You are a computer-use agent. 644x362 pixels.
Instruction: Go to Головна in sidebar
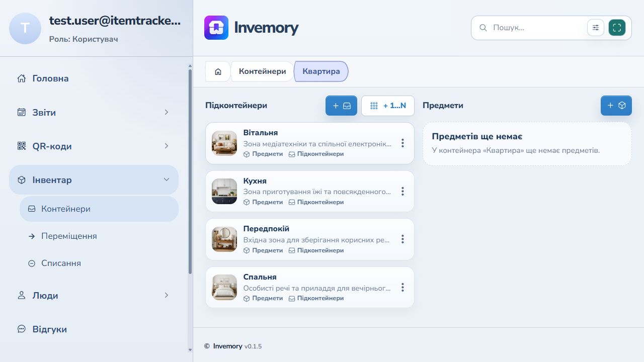[94, 78]
